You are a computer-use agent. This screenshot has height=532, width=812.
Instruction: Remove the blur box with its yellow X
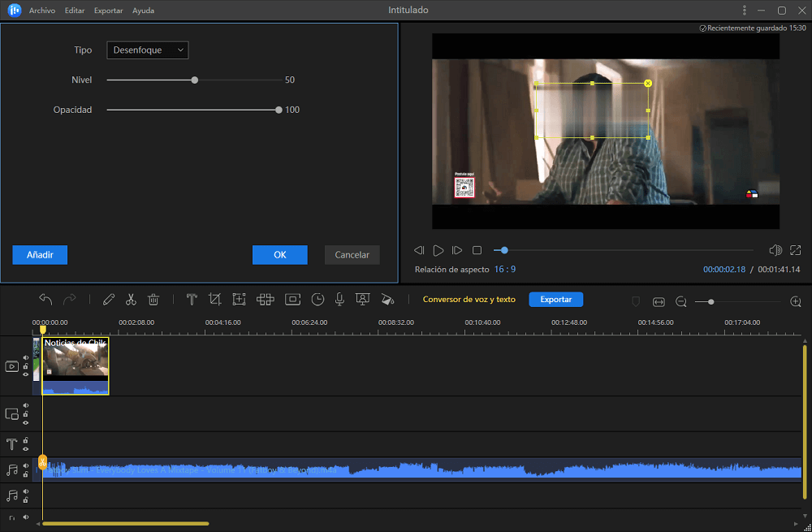coord(648,83)
